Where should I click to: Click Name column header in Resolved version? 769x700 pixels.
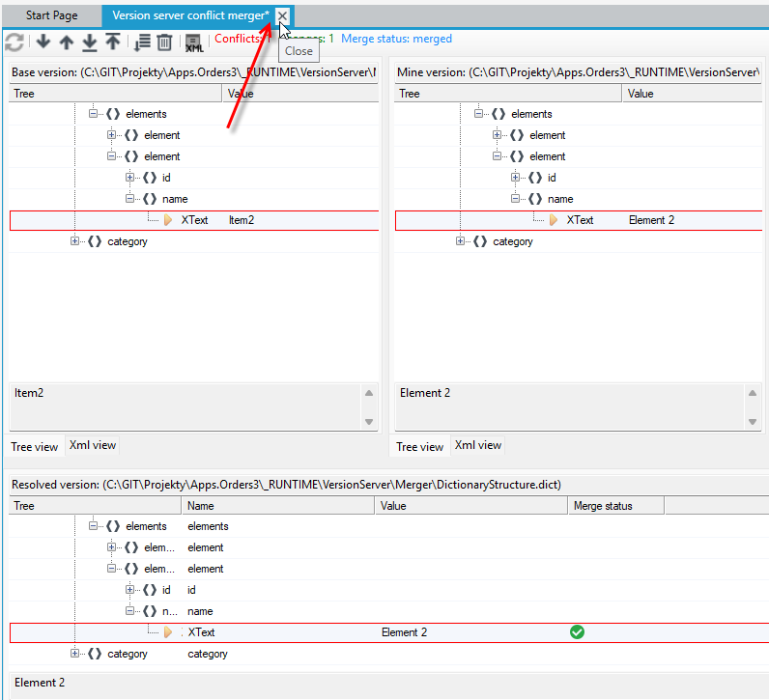coord(278,505)
